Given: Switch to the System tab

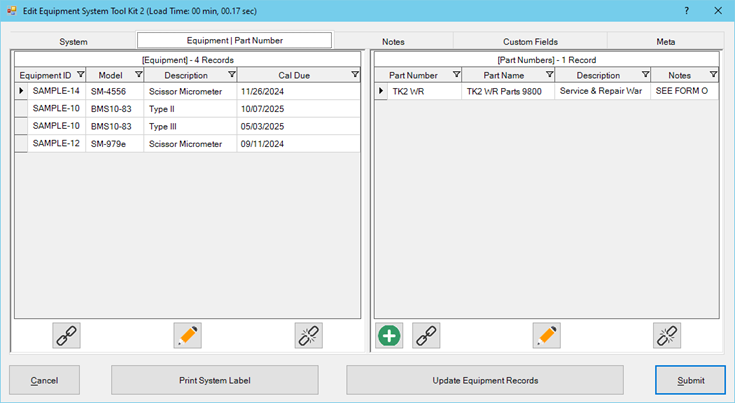Looking at the screenshot, I should tap(73, 42).
